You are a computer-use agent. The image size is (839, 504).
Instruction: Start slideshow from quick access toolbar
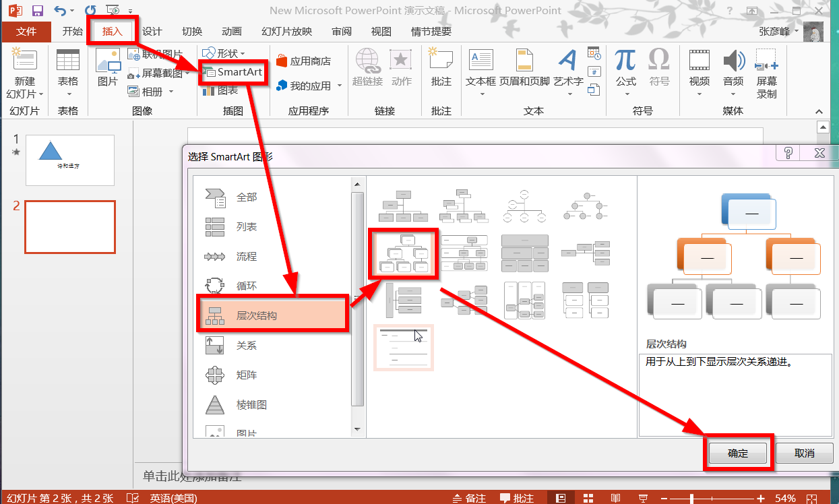pos(113,10)
